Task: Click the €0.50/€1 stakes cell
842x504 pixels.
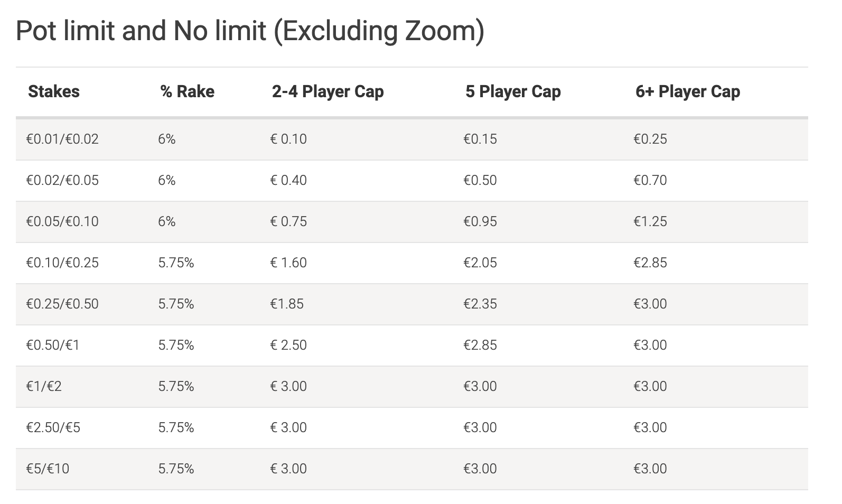Action: tap(53, 345)
